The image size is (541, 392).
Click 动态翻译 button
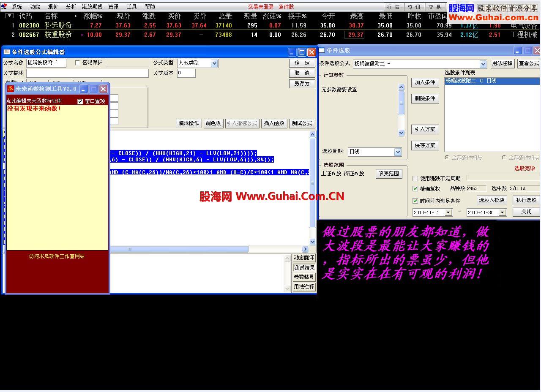(304, 258)
